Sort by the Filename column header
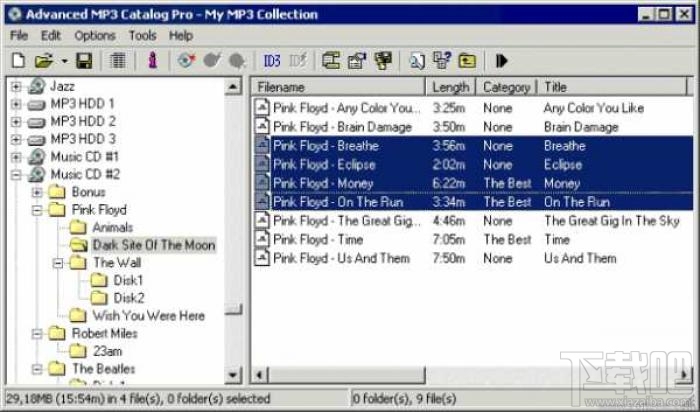 [x=338, y=87]
